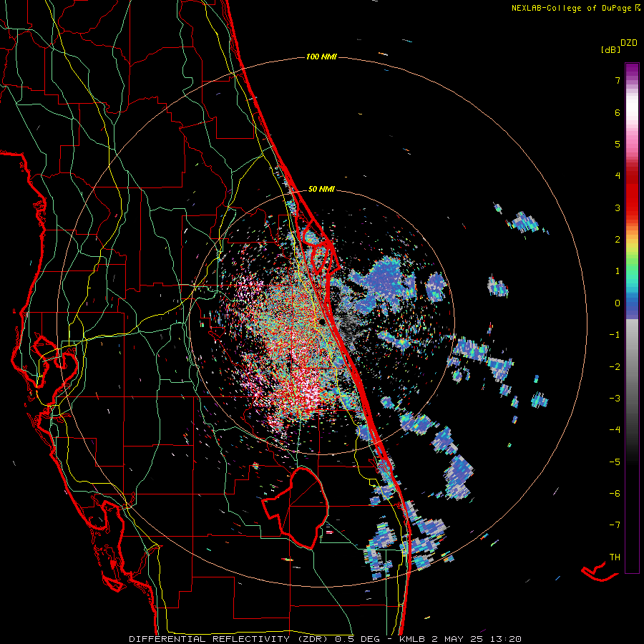
Task: Click the color scale value 0
Action: coord(618,303)
